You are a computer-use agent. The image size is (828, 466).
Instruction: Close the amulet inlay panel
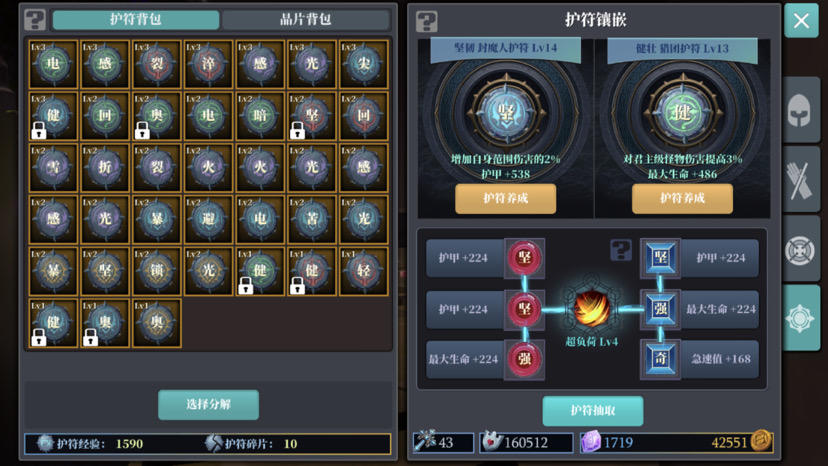[801, 21]
